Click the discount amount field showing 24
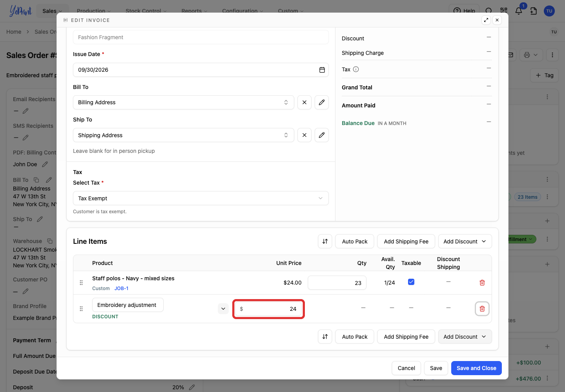 269,309
